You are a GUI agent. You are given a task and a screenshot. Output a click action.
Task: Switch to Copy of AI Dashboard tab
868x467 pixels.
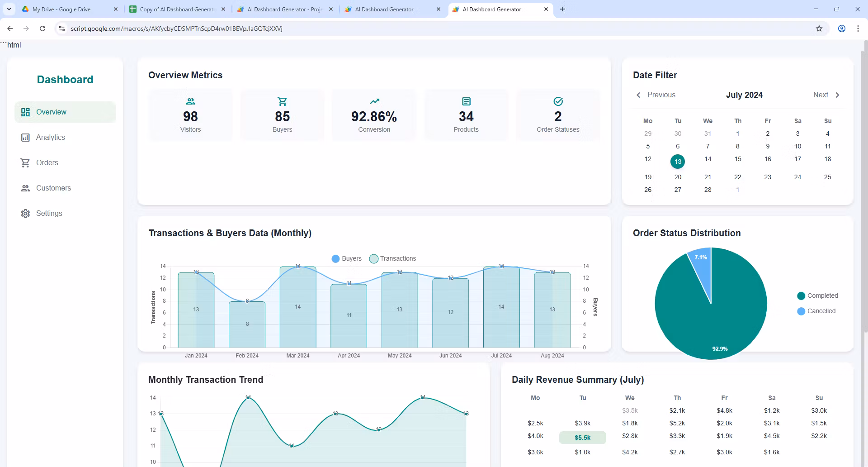click(x=177, y=9)
